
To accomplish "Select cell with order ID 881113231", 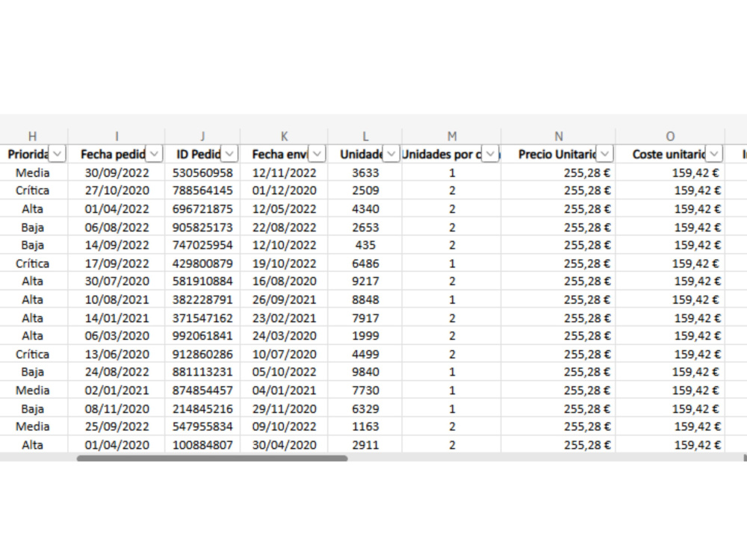I will pos(202,372).
